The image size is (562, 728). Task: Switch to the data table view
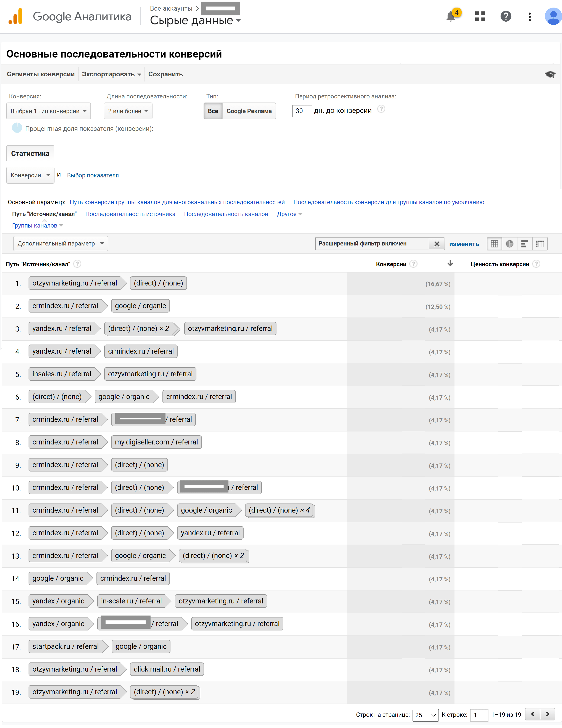pyautogui.click(x=494, y=244)
